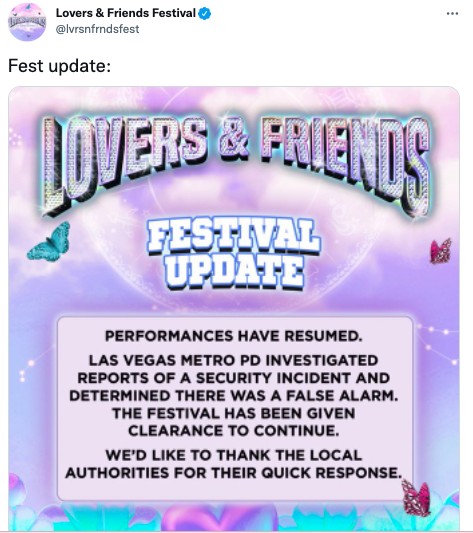
Task: Click the teal butterfly graphic
Action: (49, 242)
